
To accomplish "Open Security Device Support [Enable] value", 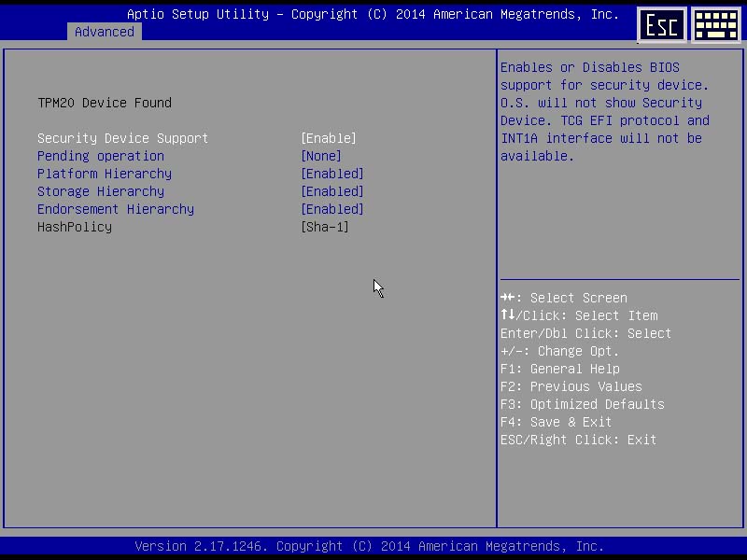I will [329, 138].
